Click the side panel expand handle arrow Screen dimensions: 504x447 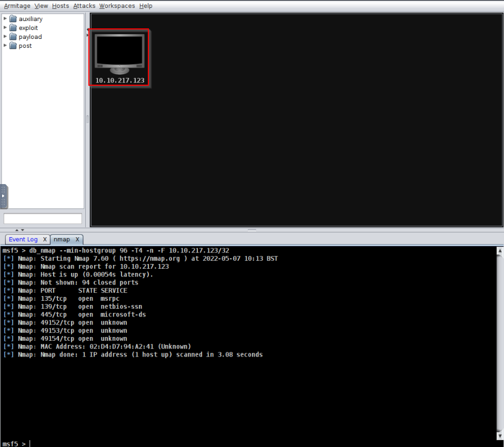pyautogui.click(x=3, y=196)
